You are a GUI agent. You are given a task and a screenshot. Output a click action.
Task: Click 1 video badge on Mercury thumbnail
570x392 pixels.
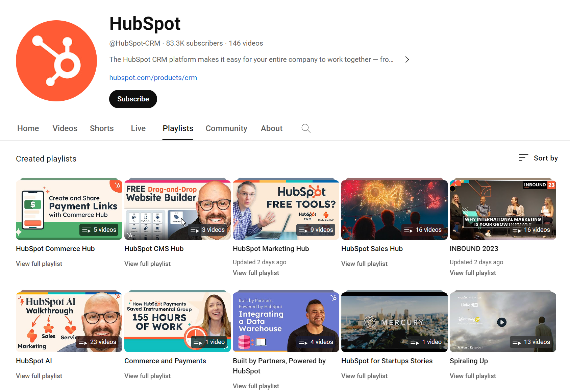(426, 342)
